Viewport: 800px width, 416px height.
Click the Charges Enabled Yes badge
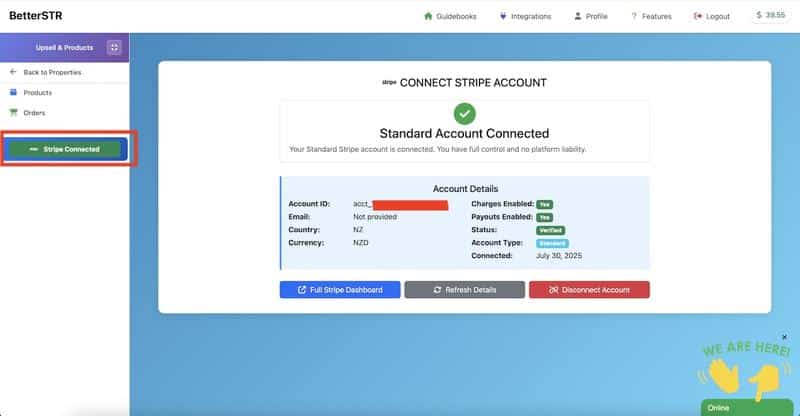click(544, 204)
